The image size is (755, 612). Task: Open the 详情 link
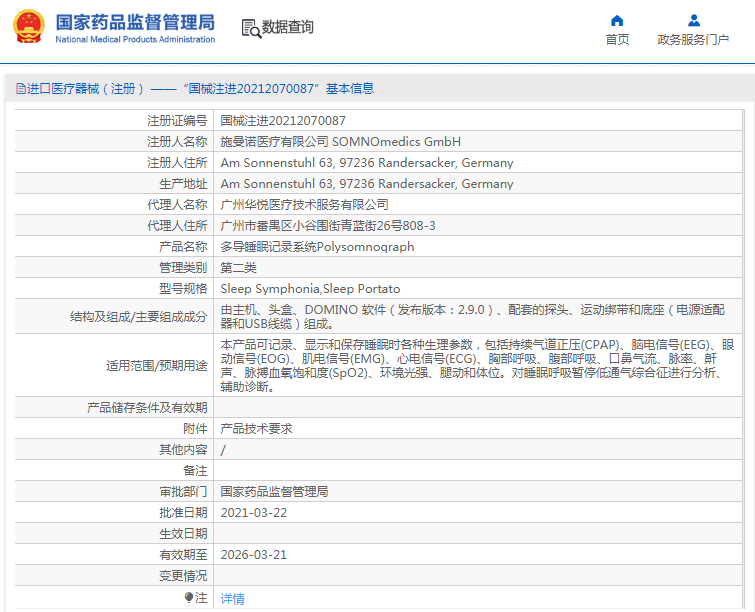click(x=233, y=599)
